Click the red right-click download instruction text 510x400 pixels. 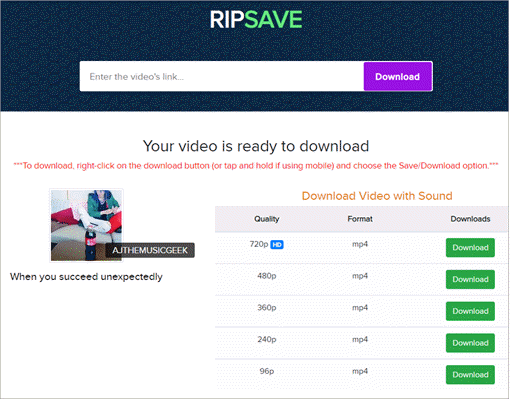pos(256,166)
